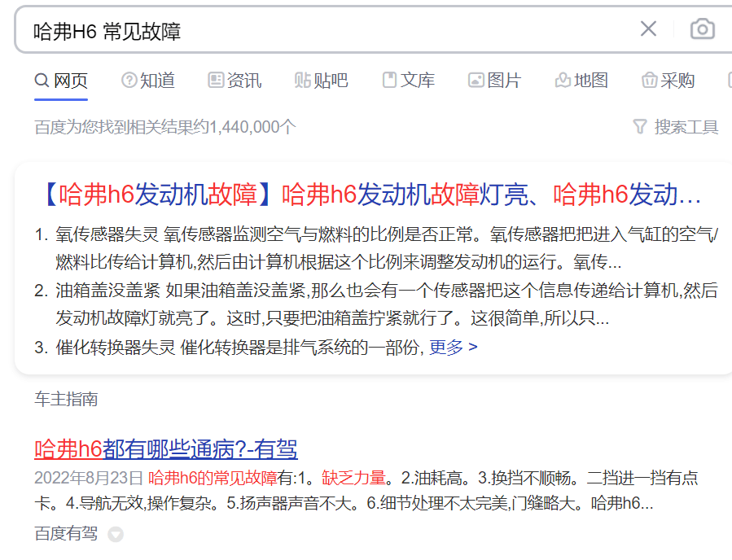Click the highlighted snippet 哈弗h6的常见故障

(x=213, y=478)
